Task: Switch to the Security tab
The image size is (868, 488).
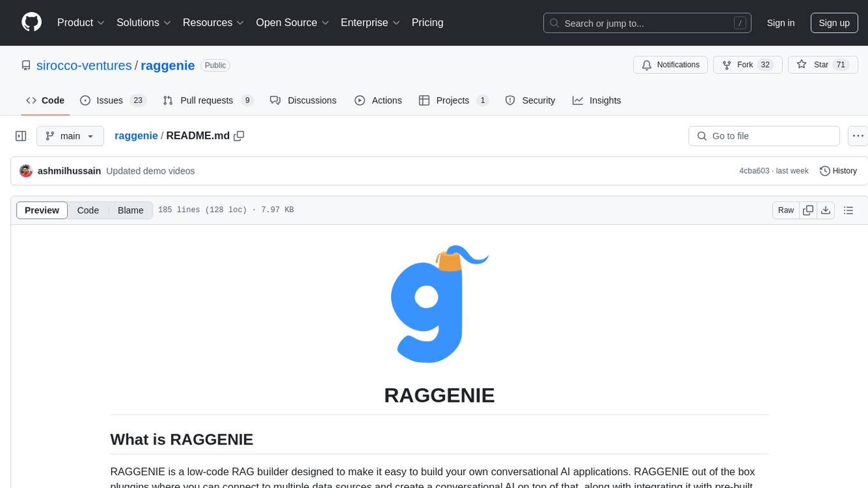Action: [530, 100]
